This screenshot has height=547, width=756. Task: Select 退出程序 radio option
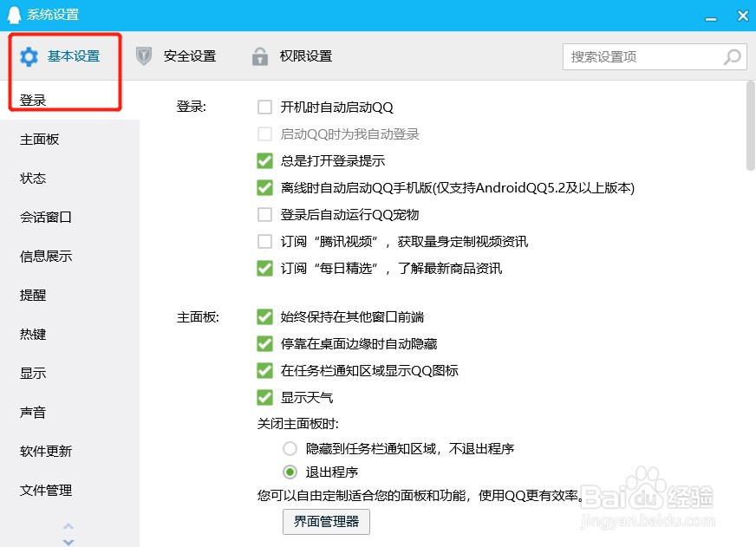point(290,472)
